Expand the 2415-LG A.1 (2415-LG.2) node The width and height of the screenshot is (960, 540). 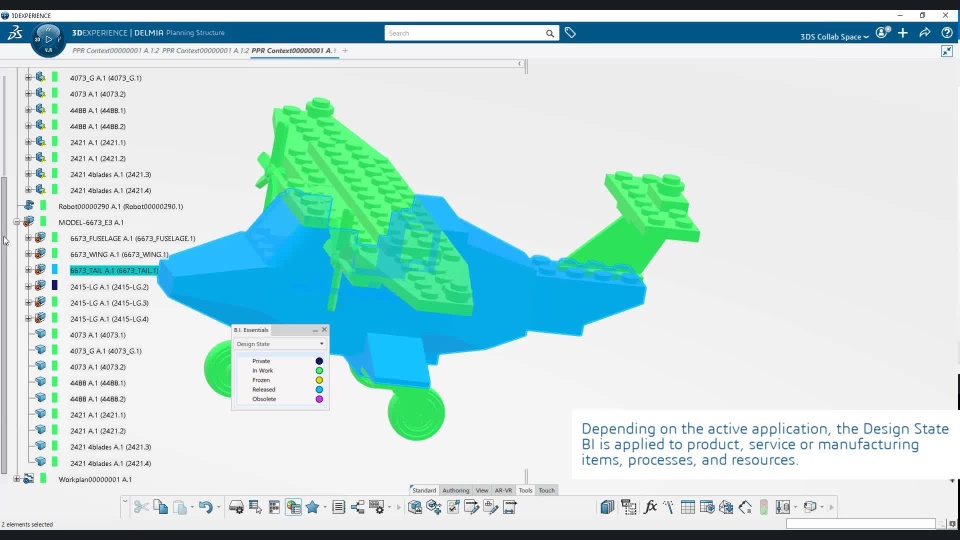[28, 286]
